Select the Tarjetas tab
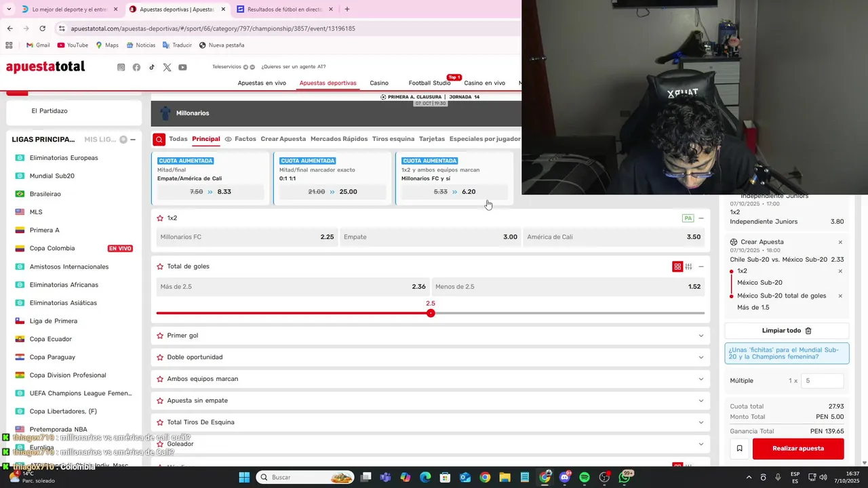Image resolution: width=868 pixels, height=488 pixels. [432, 139]
